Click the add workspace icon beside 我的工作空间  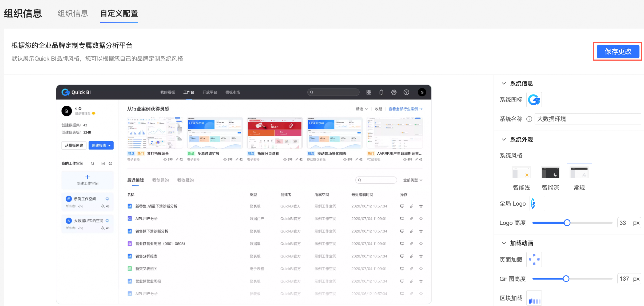103,163
